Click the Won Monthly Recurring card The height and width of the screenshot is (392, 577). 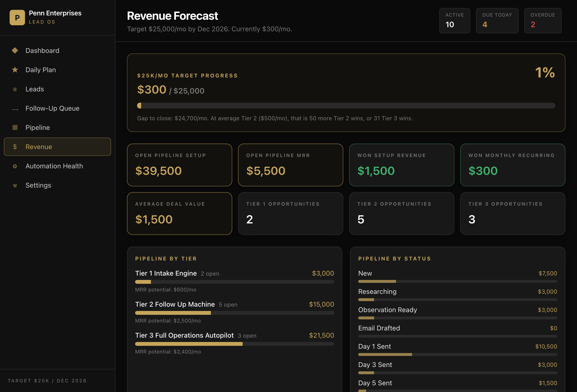pyautogui.click(x=513, y=165)
